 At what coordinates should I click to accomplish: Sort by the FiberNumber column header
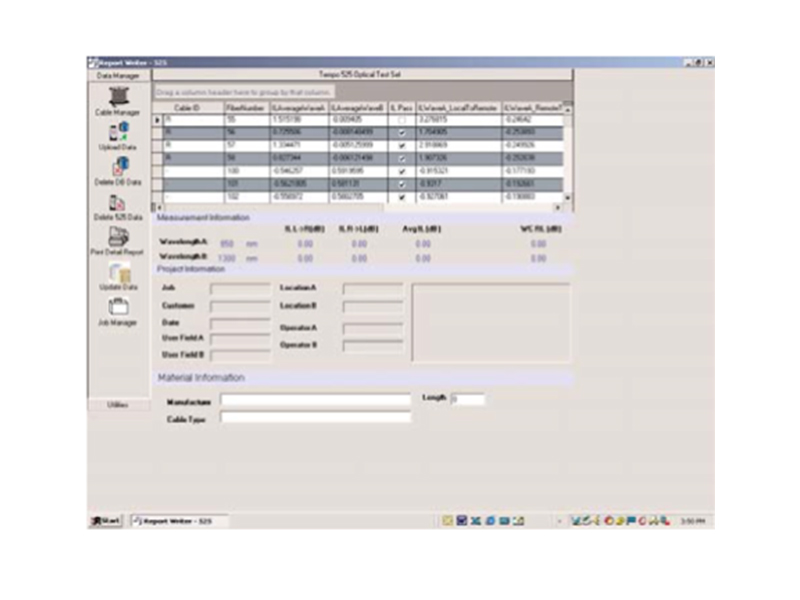[246, 108]
